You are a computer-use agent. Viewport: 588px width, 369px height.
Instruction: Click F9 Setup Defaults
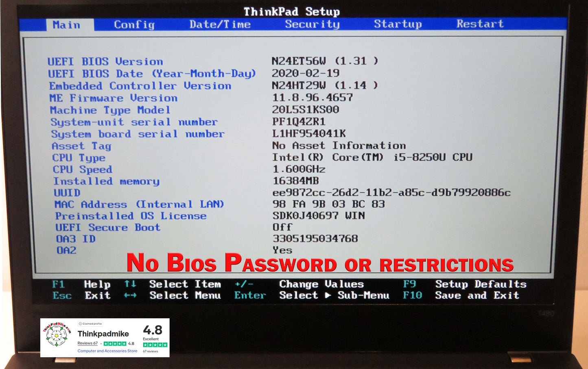coord(464,284)
